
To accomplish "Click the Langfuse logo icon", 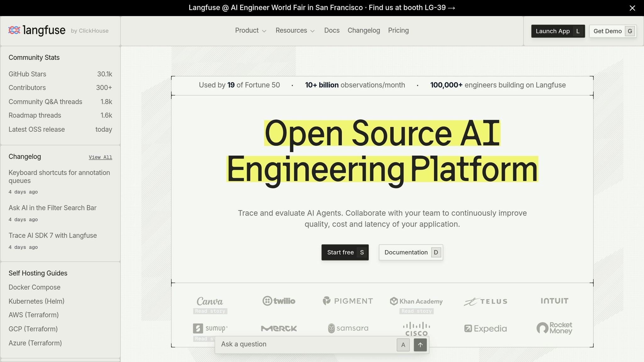I will coord(14,30).
